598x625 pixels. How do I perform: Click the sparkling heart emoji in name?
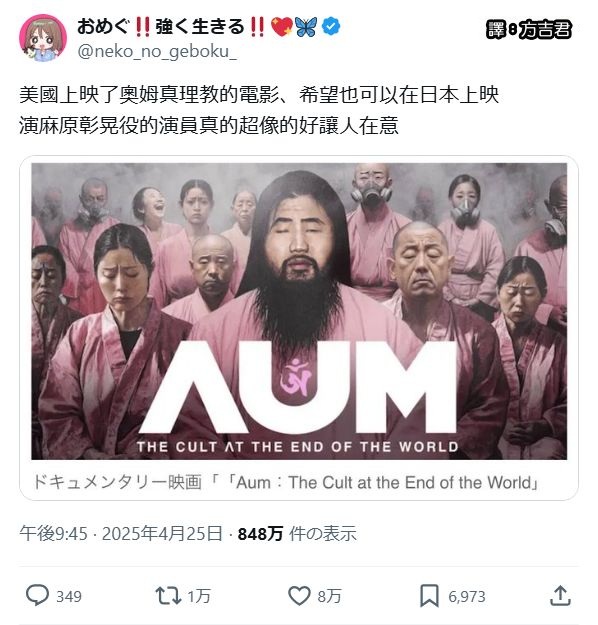(x=281, y=27)
